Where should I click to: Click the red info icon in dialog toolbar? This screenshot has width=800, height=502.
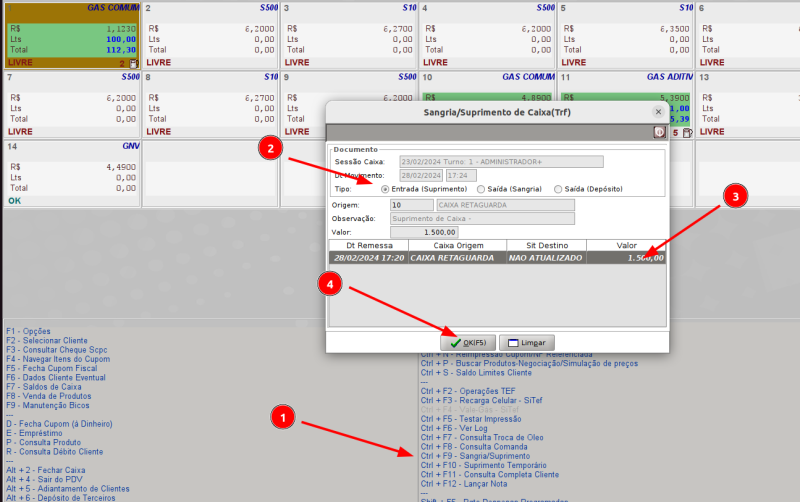[x=660, y=132]
